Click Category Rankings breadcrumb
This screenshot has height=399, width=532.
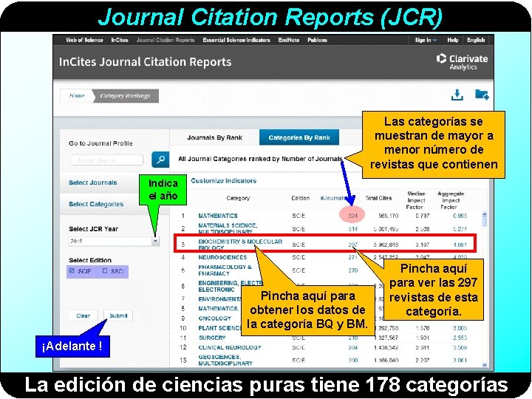[x=125, y=95]
